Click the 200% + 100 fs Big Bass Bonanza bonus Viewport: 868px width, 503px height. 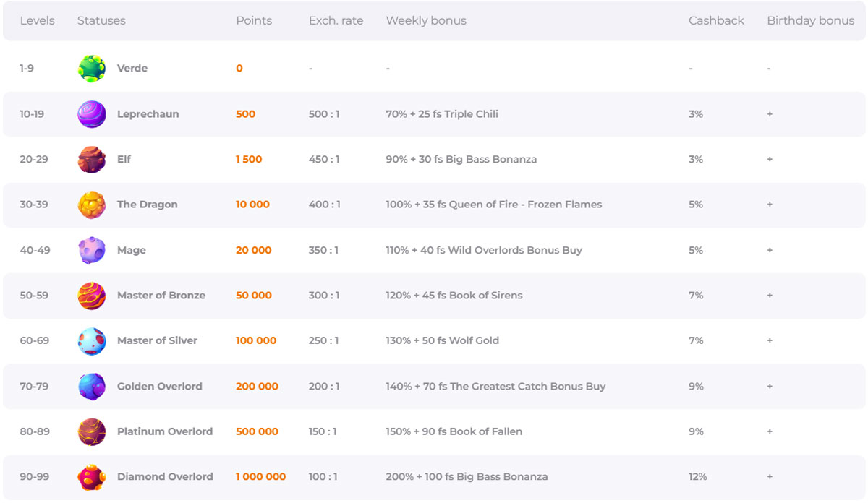pos(467,477)
